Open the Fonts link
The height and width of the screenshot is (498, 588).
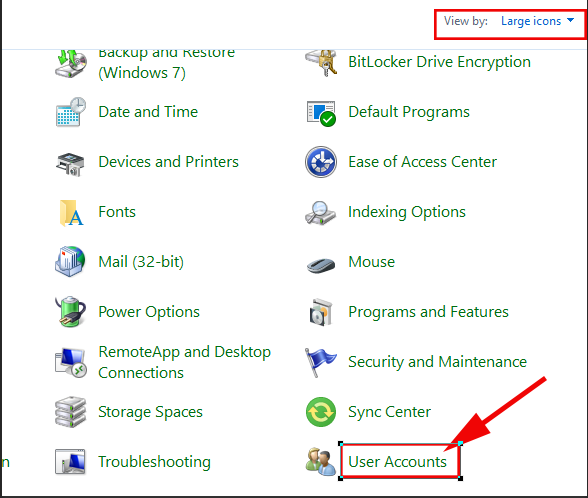(117, 212)
